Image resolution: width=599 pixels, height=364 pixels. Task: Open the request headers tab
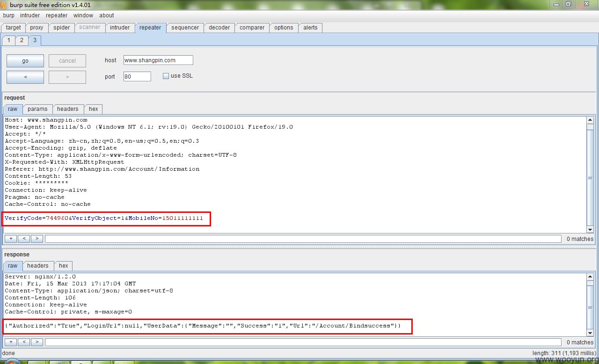[x=68, y=109]
